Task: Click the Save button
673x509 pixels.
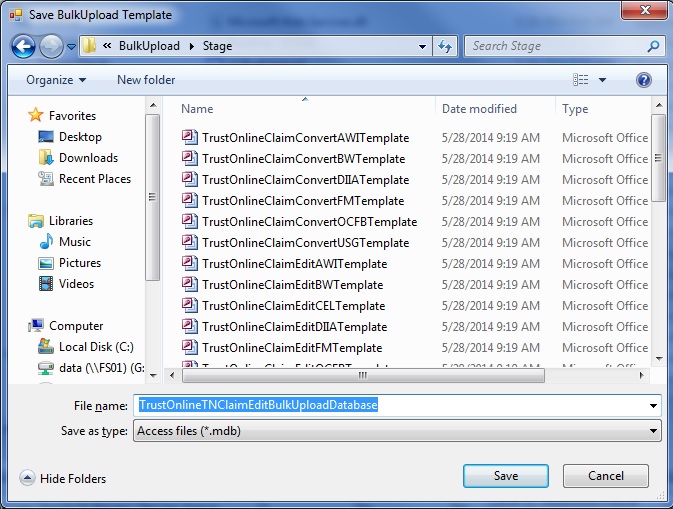Action: pos(506,476)
